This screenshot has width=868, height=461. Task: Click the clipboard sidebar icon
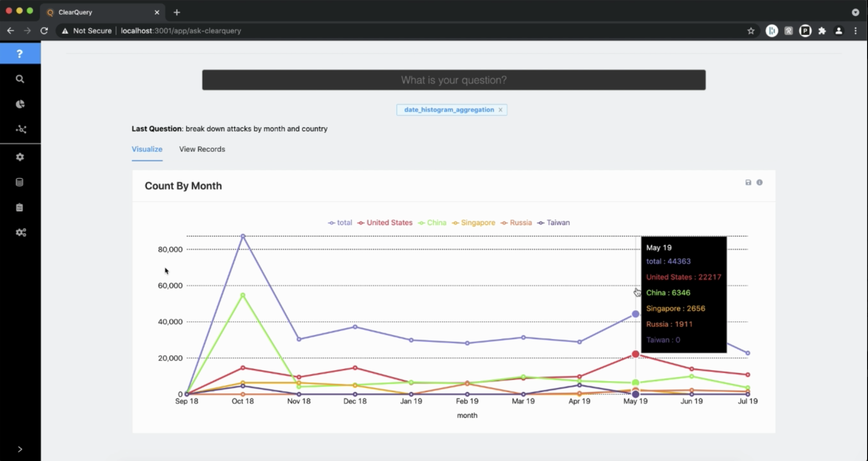click(19, 207)
